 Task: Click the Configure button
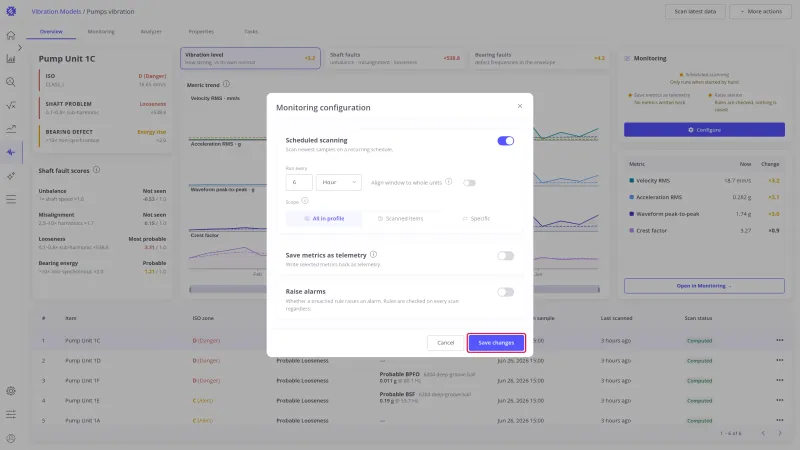pos(704,130)
